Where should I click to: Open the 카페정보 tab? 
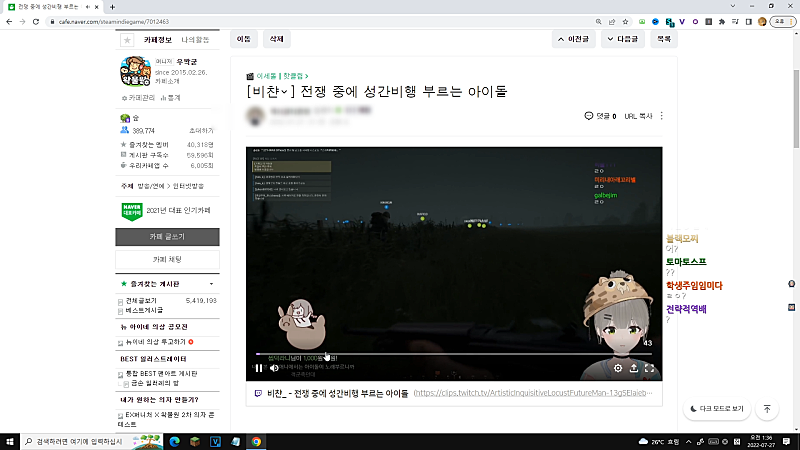[x=158, y=40]
